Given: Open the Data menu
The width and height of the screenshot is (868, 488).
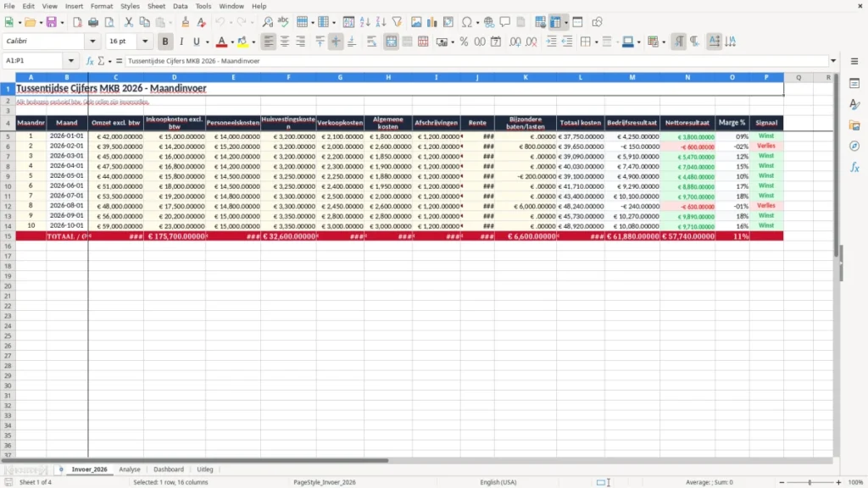Looking at the screenshot, I should point(181,6).
